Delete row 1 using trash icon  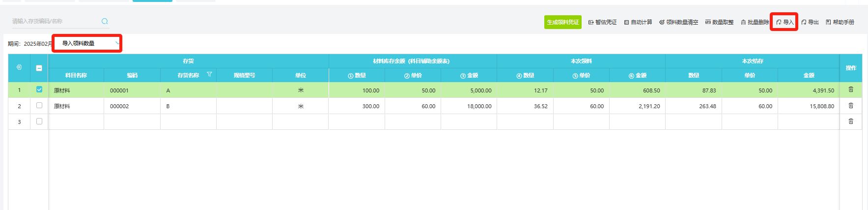click(x=851, y=90)
